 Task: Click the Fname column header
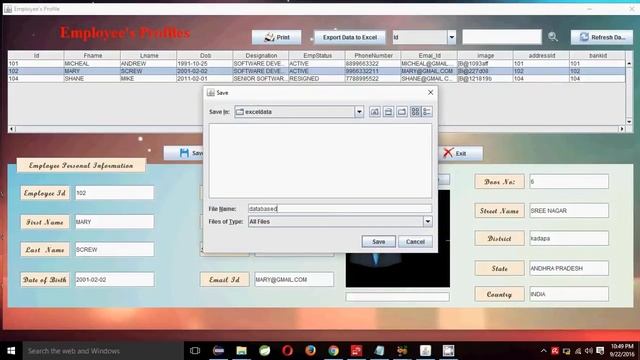tap(93, 55)
